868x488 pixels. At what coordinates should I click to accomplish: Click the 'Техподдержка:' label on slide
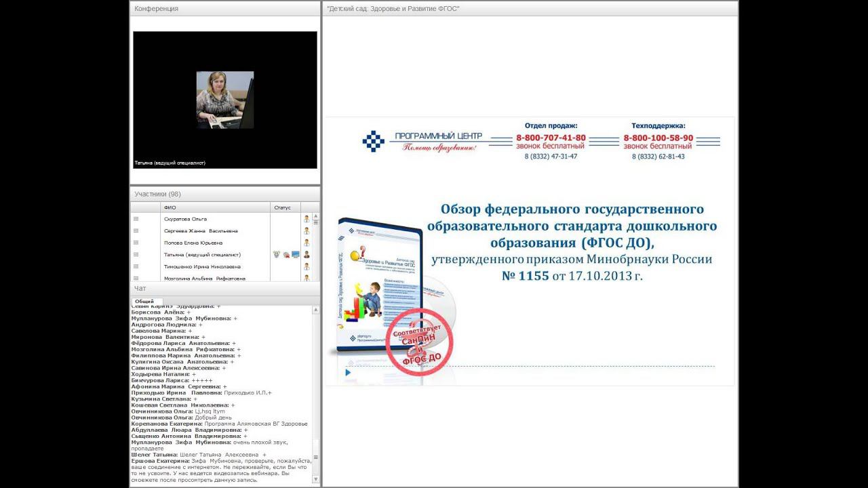[658, 125]
